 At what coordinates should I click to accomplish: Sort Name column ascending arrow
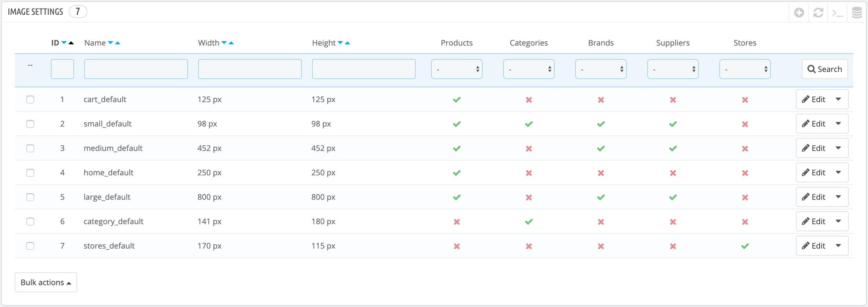118,43
